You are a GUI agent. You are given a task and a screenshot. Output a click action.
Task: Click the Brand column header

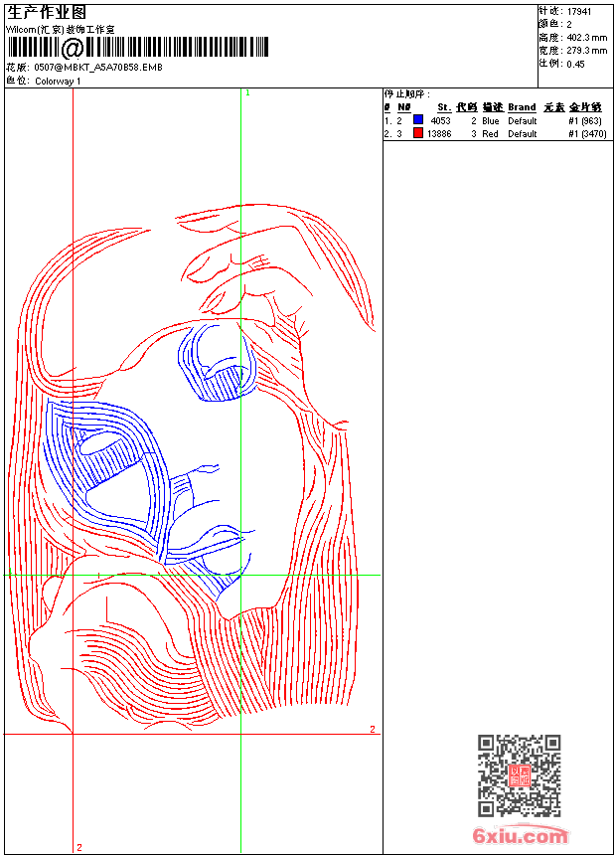[x=522, y=107]
